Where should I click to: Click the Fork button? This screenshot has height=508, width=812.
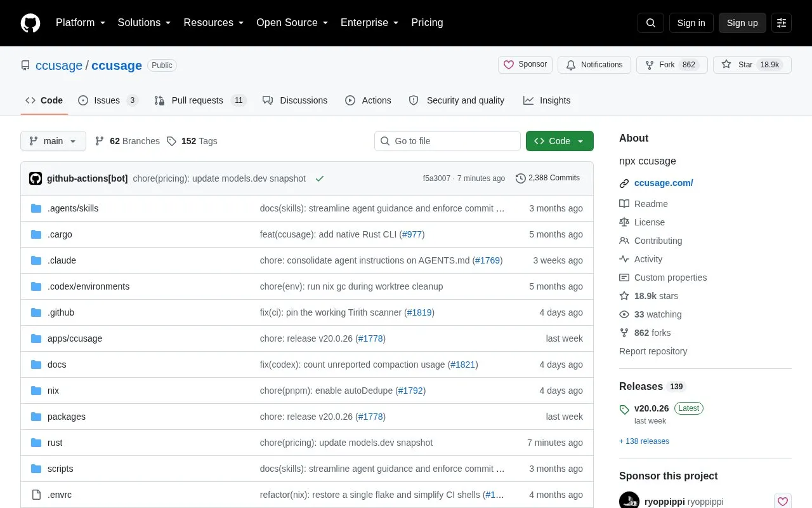(672, 65)
